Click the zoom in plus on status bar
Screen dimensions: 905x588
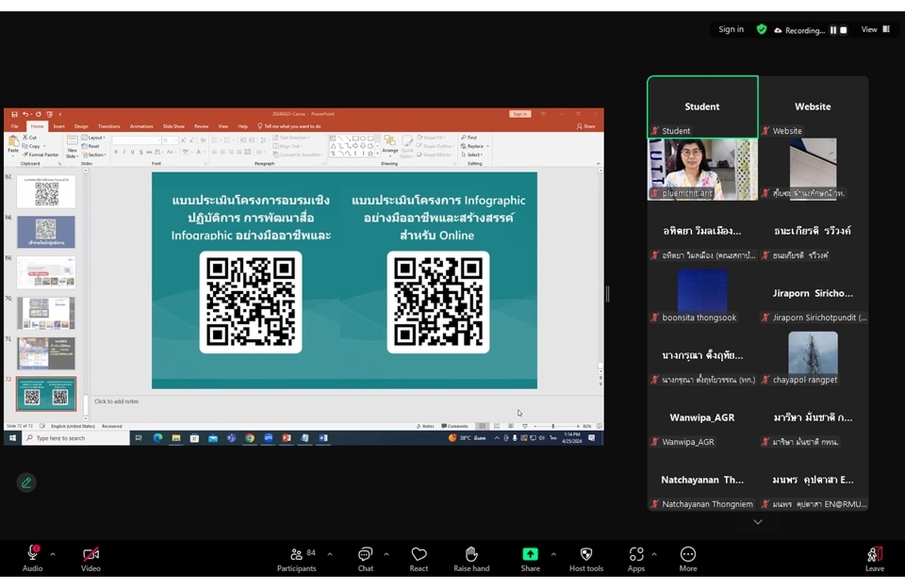(x=578, y=426)
